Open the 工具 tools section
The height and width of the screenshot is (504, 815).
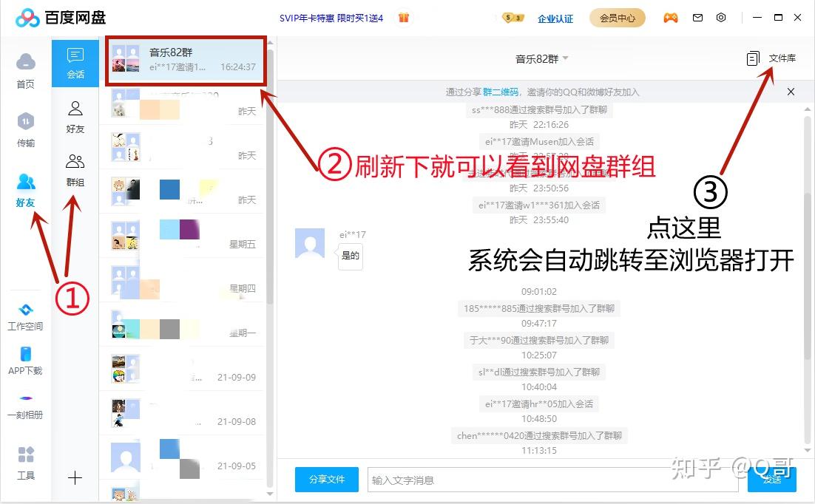click(25, 463)
